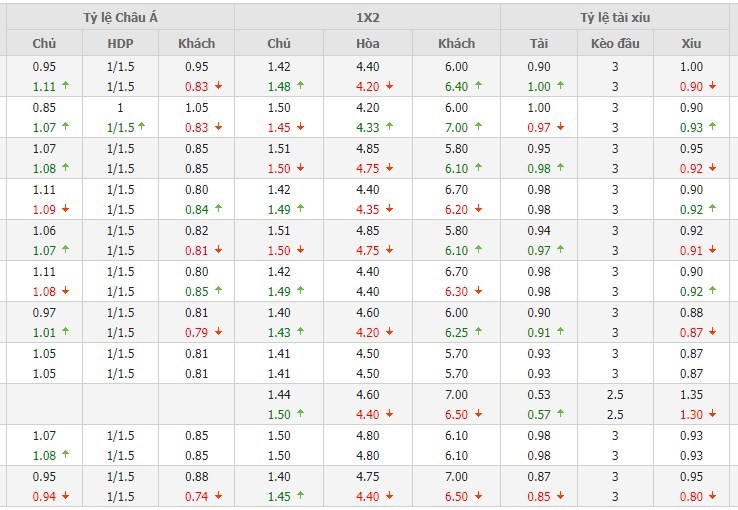Click red down arrow beside 6.30
Screen dimensions: 738x510
(479, 291)
